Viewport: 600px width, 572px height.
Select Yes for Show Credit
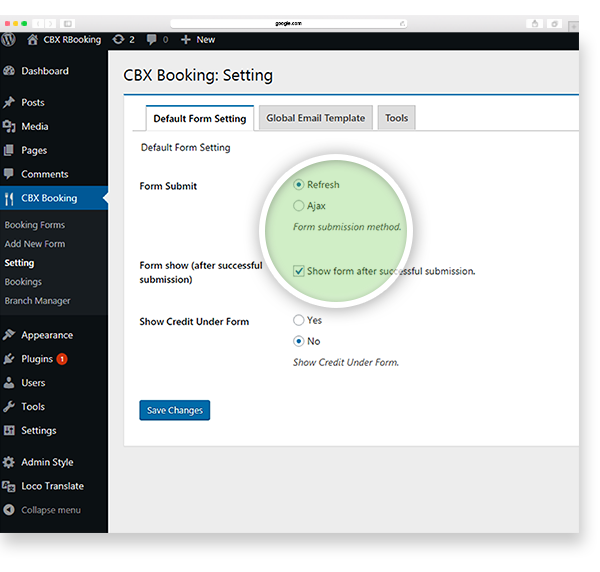point(298,320)
